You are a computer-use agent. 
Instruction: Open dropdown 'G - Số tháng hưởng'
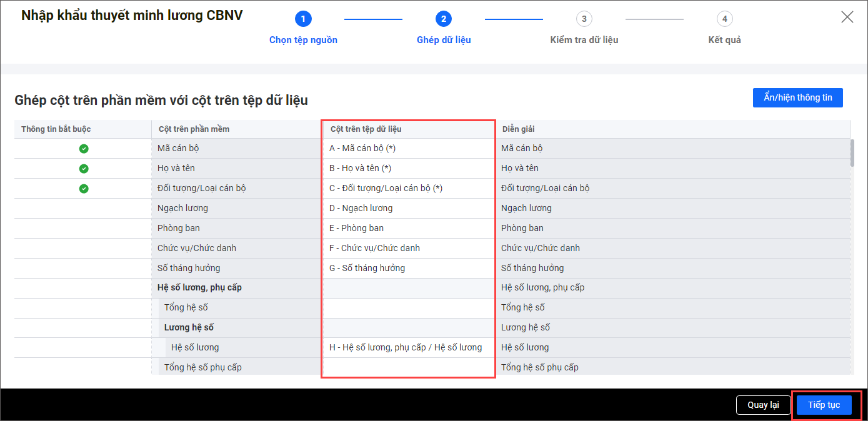point(408,268)
